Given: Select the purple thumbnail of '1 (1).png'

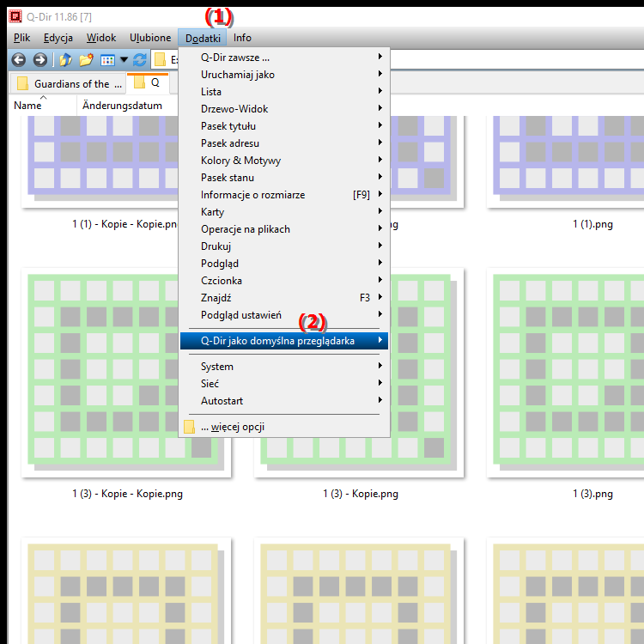Looking at the screenshot, I should (x=565, y=161).
